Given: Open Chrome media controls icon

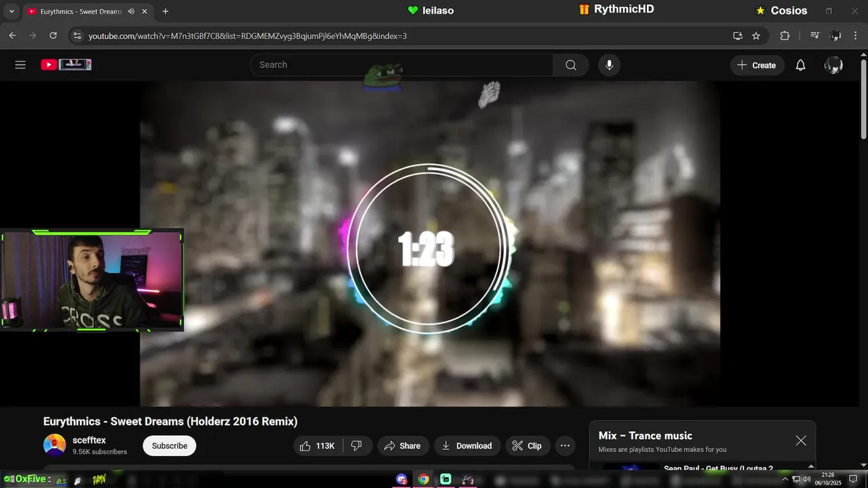Looking at the screenshot, I should [815, 36].
